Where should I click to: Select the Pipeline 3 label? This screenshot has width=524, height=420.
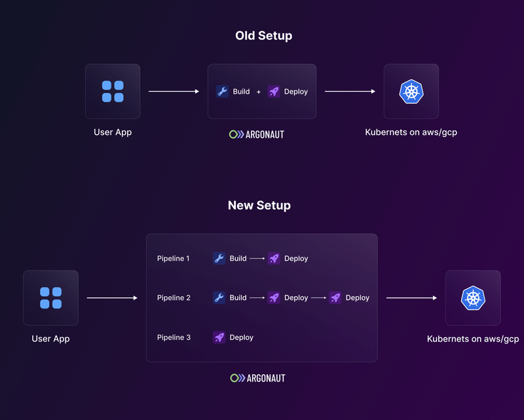(x=174, y=337)
